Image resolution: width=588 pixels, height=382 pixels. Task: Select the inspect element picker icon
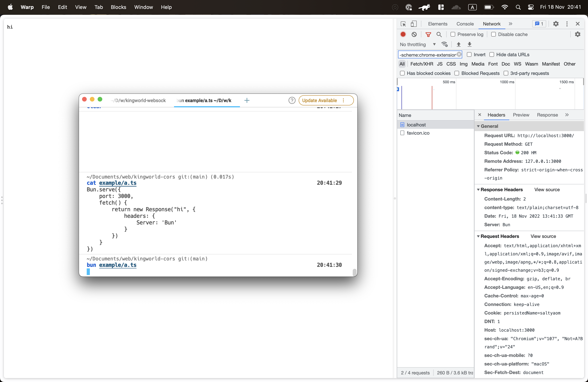(x=403, y=24)
